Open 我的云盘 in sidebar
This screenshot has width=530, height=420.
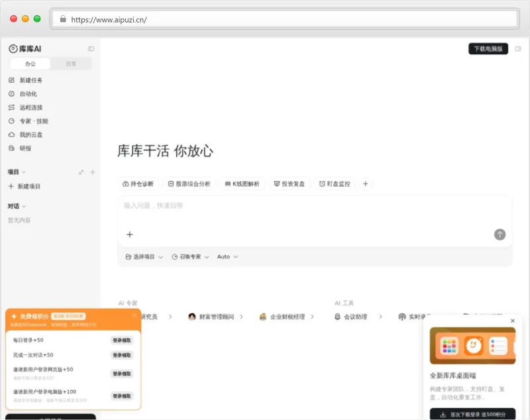(x=30, y=134)
